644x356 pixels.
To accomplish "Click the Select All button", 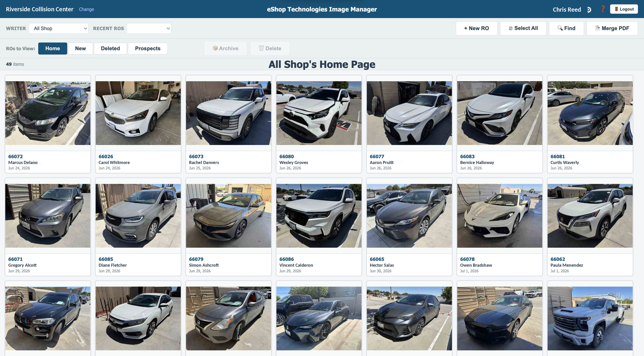I will tap(523, 28).
